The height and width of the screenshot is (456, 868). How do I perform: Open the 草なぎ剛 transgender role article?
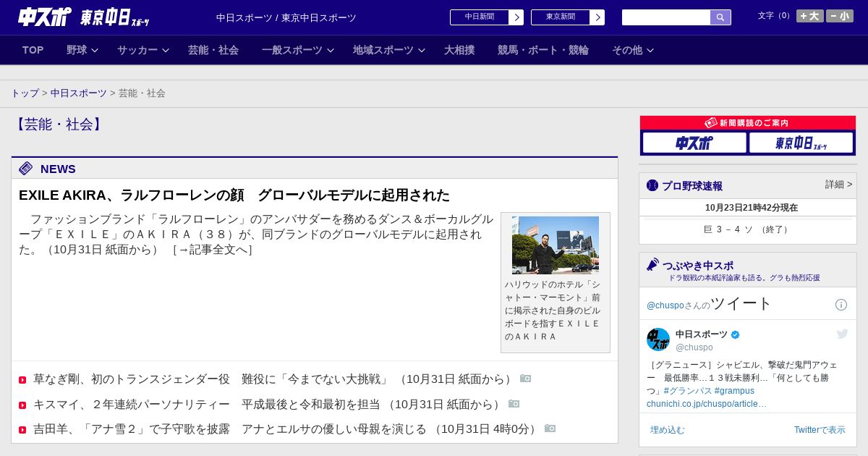point(273,379)
